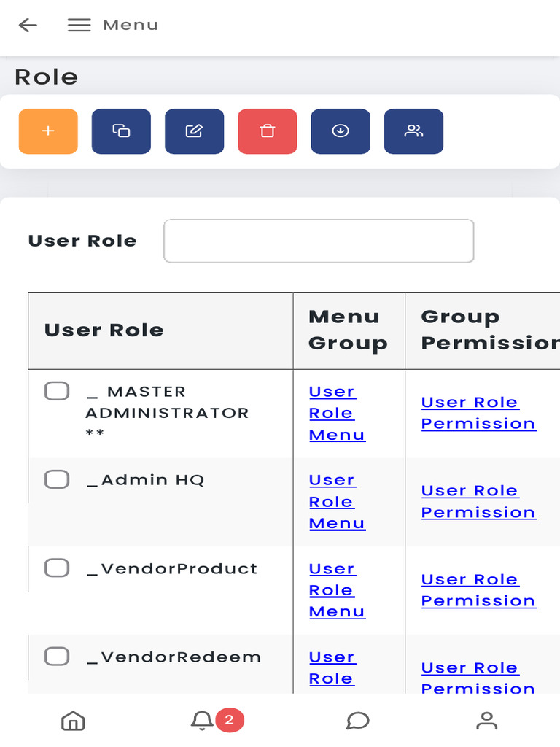The height and width of the screenshot is (747, 560).
Task: Select the _Admin HQ checkbox
Action: (57, 479)
